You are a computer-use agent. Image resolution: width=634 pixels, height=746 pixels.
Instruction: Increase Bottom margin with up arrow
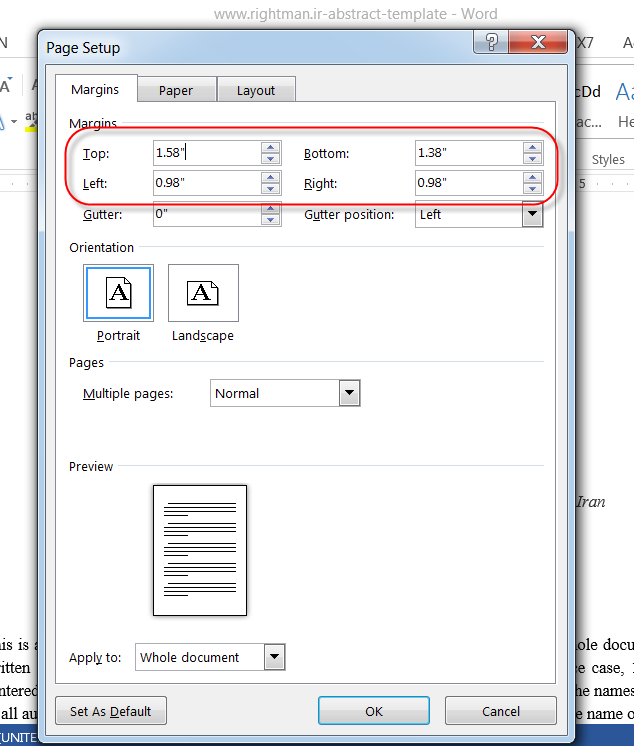point(532,147)
